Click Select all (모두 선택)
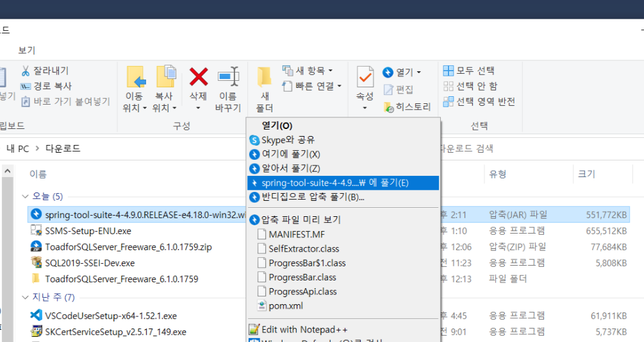Image resolution: width=644 pixels, height=342 pixels. [468, 71]
